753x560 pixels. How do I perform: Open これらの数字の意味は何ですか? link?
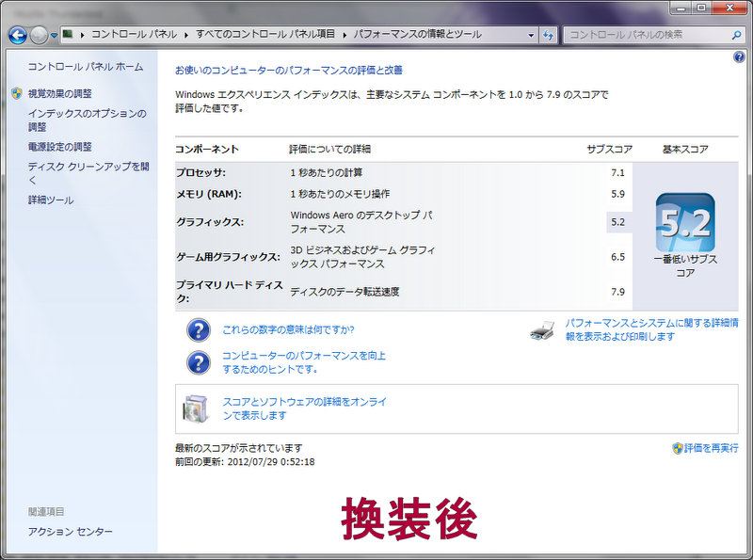(288, 330)
